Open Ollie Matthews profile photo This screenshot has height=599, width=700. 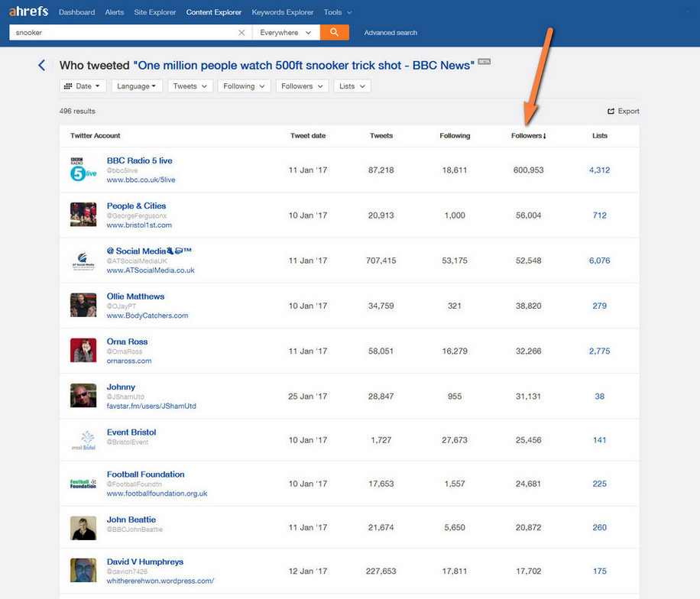[83, 305]
